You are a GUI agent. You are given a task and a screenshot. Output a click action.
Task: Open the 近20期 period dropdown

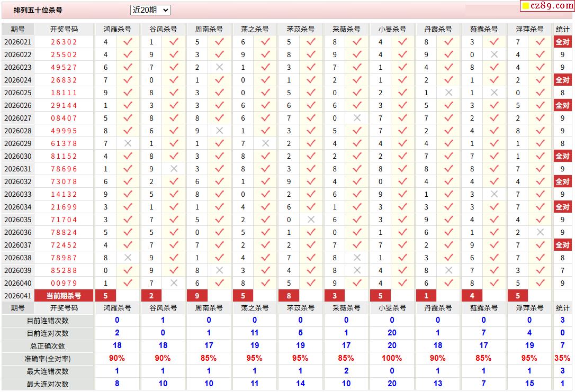[150, 10]
